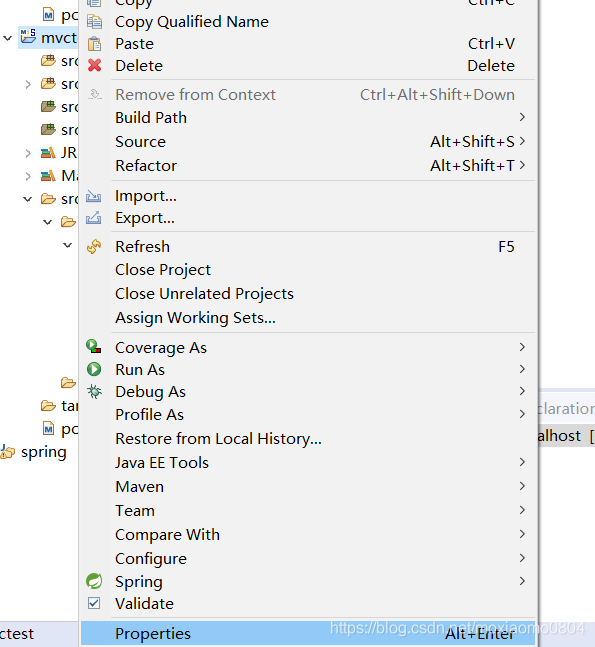Click the Export icon
595x647 pixels.
pyautogui.click(x=94, y=217)
